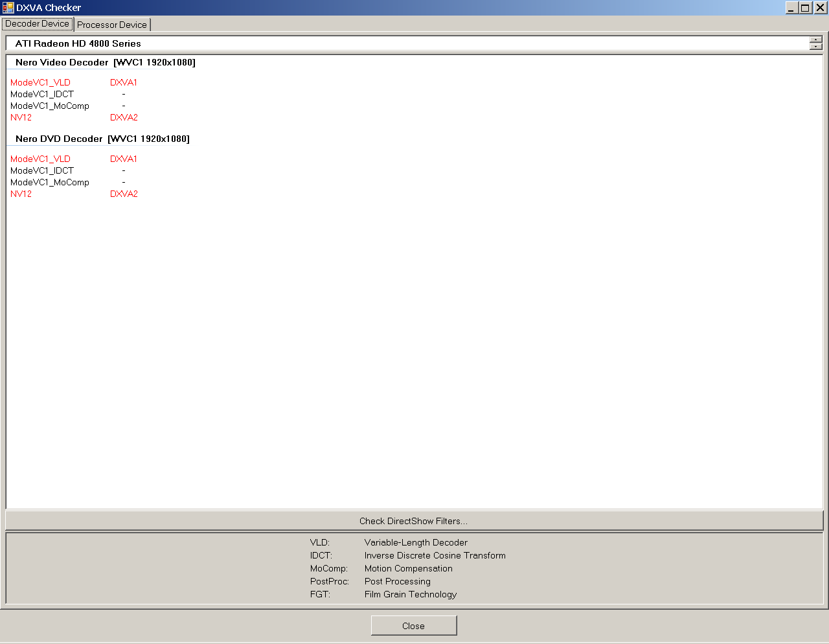Image resolution: width=829 pixels, height=644 pixels.
Task: Click the Variable-Length Decoder legend text
Action: click(416, 542)
